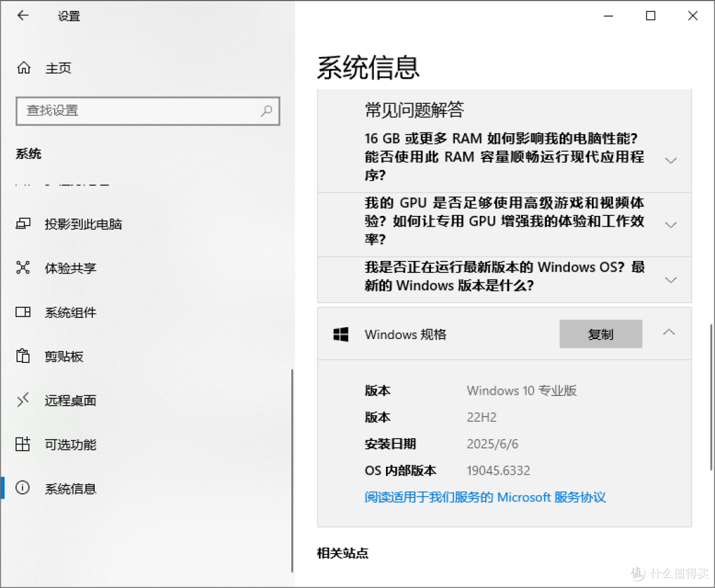The height and width of the screenshot is (588, 715).
Task: Click the 我的 GPU 是否足够 question text
Action: [504, 220]
